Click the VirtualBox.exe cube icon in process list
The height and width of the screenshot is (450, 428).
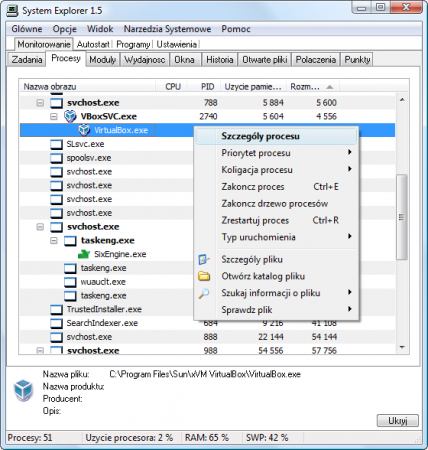[84, 130]
